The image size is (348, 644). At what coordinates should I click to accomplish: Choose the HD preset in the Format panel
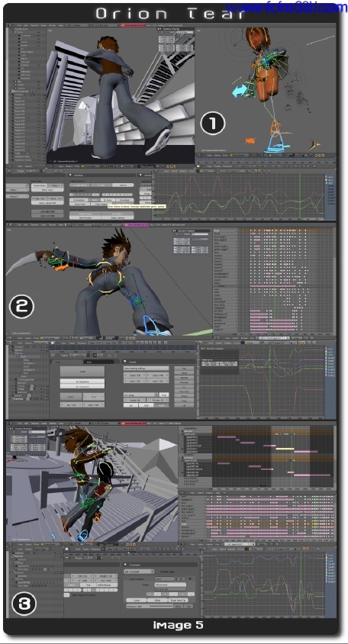[x=184, y=405]
